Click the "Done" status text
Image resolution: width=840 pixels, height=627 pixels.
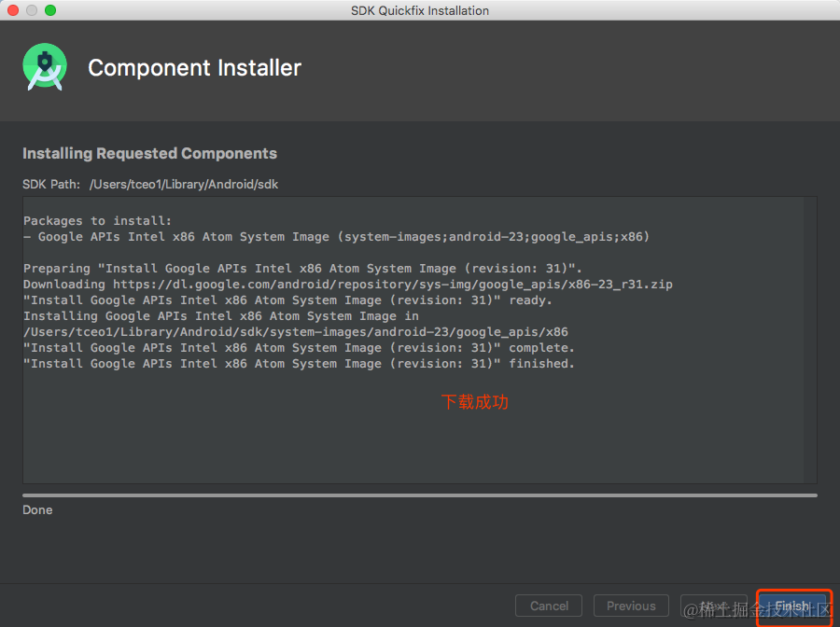tap(37, 509)
